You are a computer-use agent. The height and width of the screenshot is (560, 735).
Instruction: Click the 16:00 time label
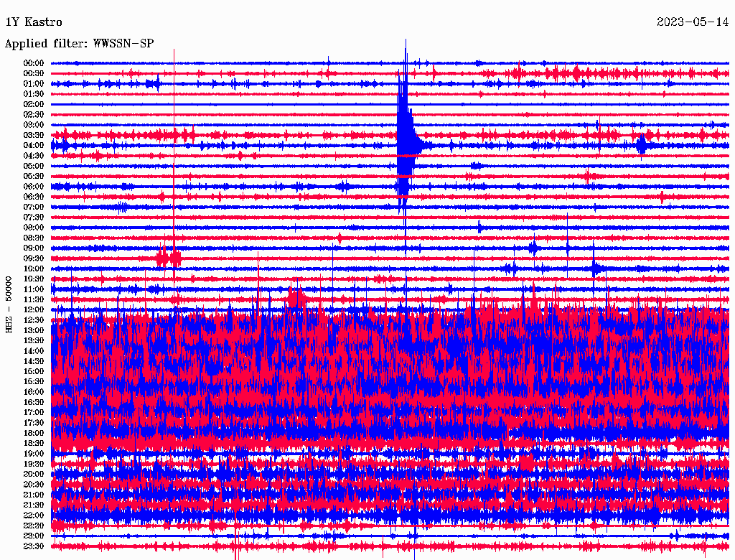(34, 392)
